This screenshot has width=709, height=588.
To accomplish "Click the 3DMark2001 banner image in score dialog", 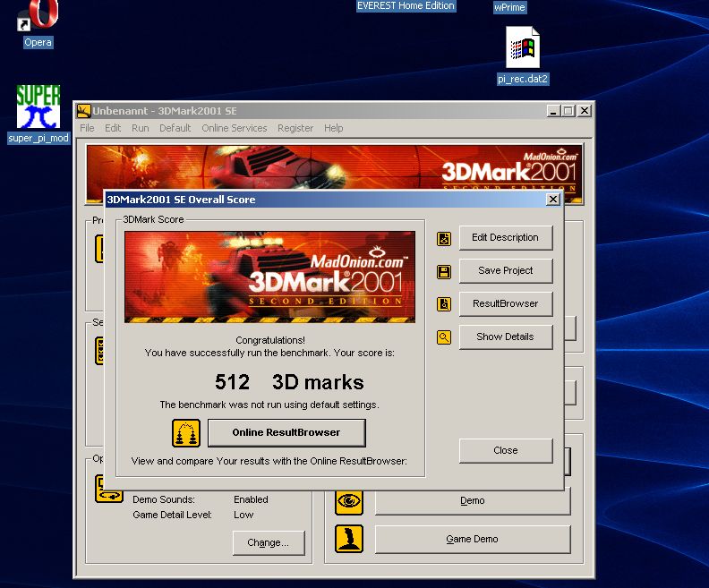I will tap(270, 277).
